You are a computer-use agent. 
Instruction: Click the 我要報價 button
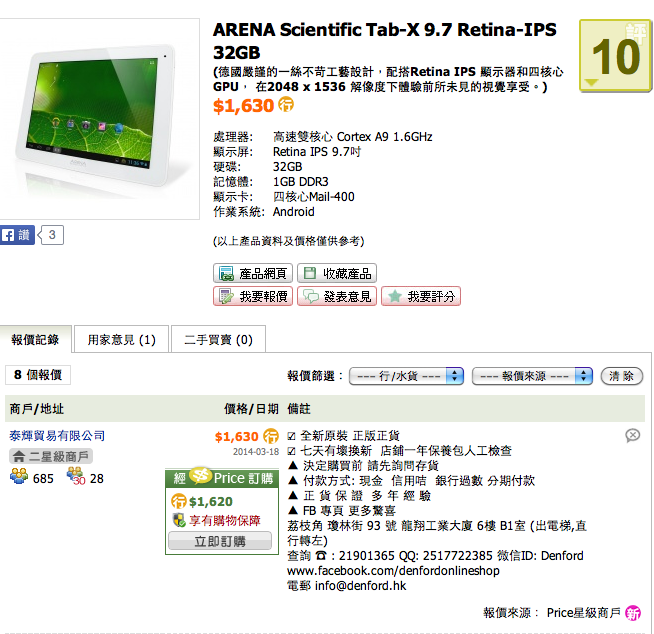[253, 297]
